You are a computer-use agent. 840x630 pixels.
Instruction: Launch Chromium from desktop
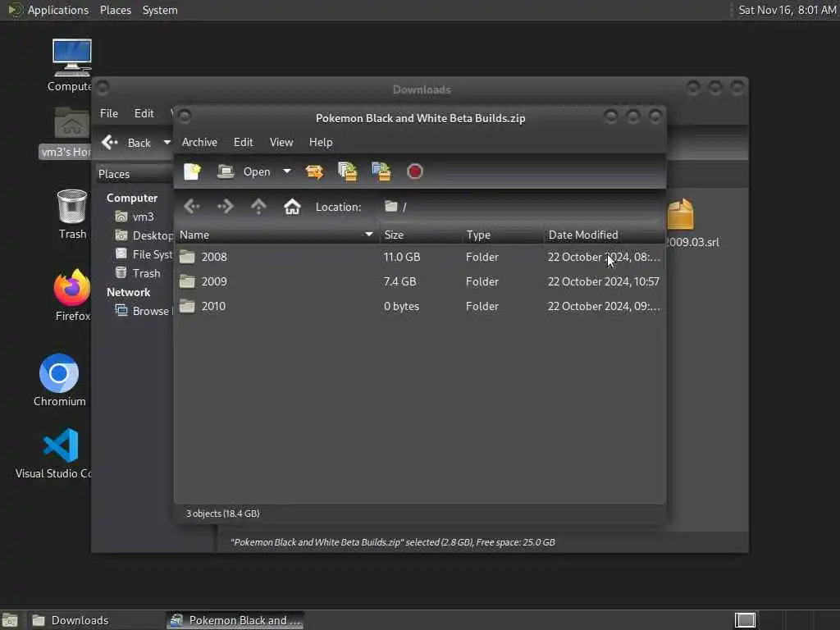point(59,373)
